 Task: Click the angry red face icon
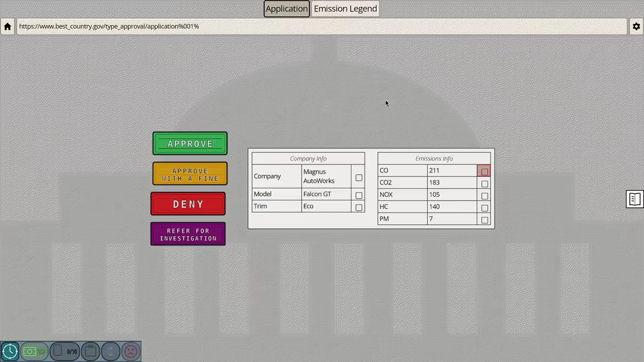point(131,351)
